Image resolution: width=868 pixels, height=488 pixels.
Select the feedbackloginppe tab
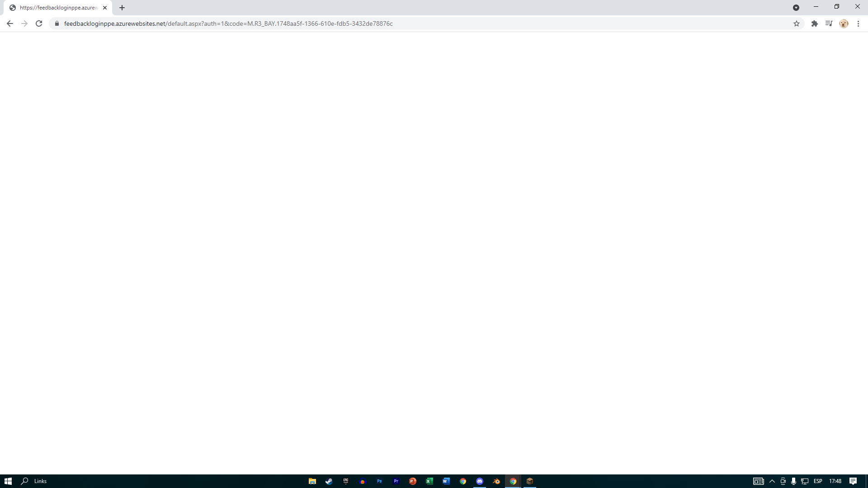58,8
